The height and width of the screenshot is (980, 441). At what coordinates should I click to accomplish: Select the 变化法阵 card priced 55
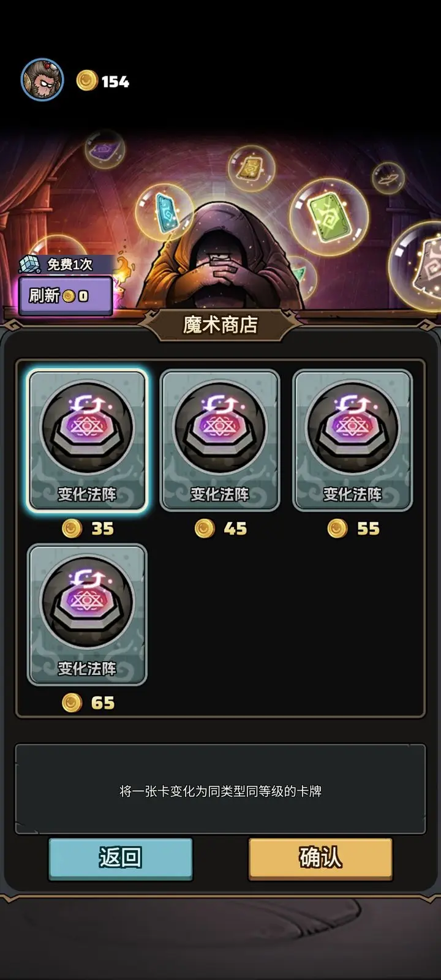(x=353, y=440)
